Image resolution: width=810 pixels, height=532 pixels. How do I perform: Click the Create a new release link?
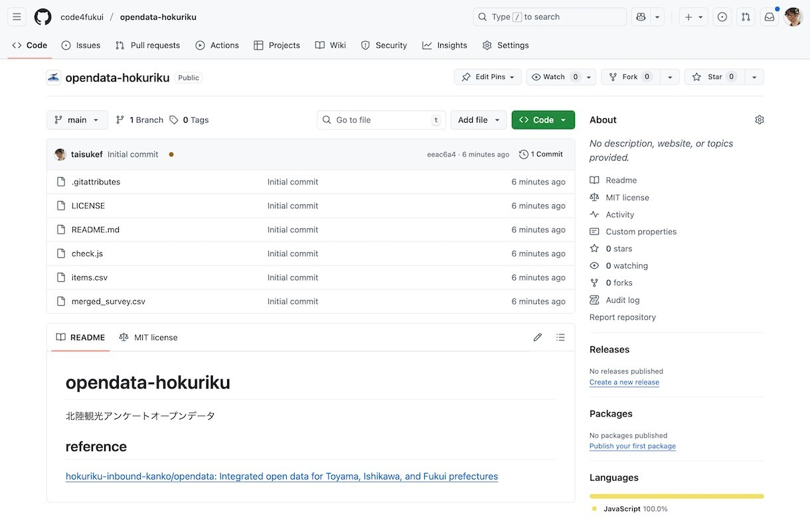624,382
